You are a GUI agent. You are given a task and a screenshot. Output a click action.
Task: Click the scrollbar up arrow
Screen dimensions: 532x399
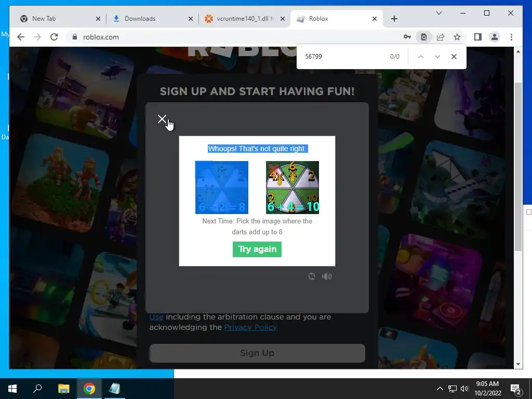tap(518, 51)
